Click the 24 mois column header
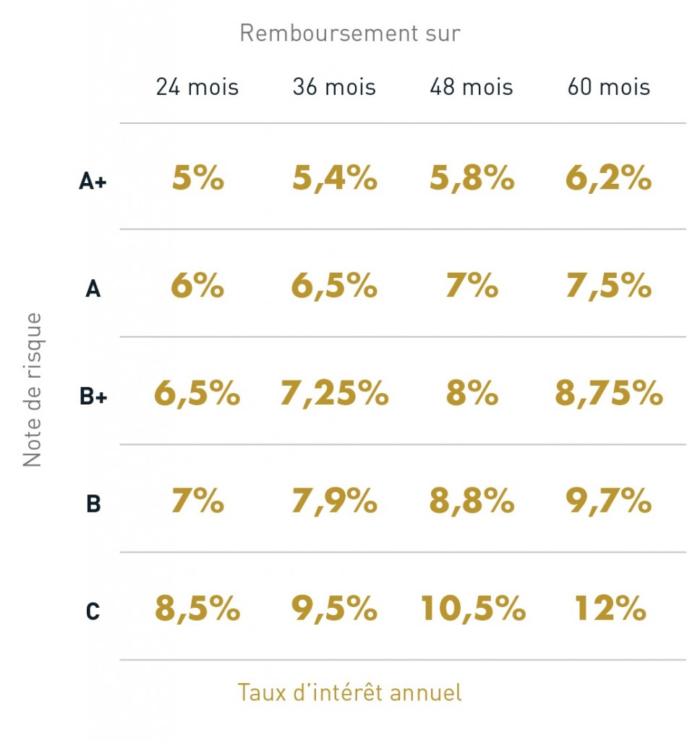Screen dimensions: 700x741 [x=197, y=88]
